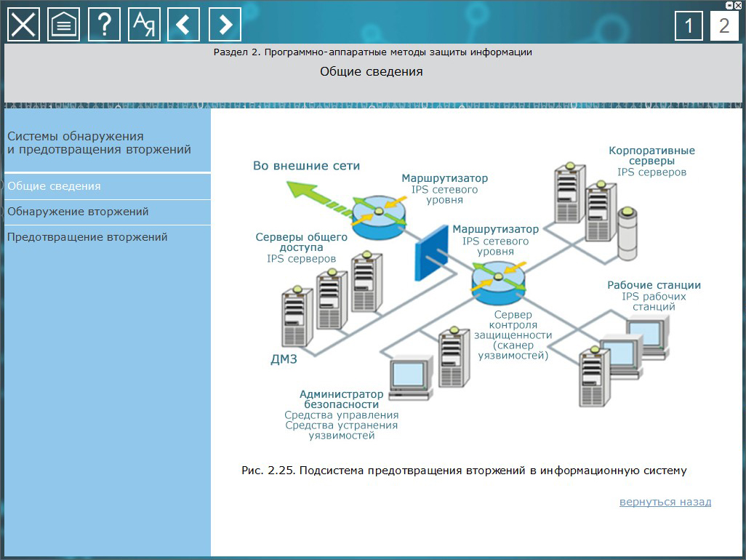
Task: Click the 'вернуться назад' link
Action: (x=665, y=502)
